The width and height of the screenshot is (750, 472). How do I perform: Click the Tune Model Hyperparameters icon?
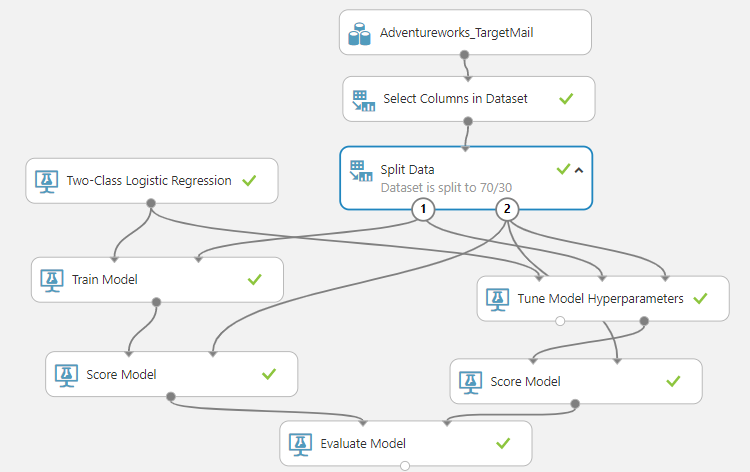[x=497, y=298]
